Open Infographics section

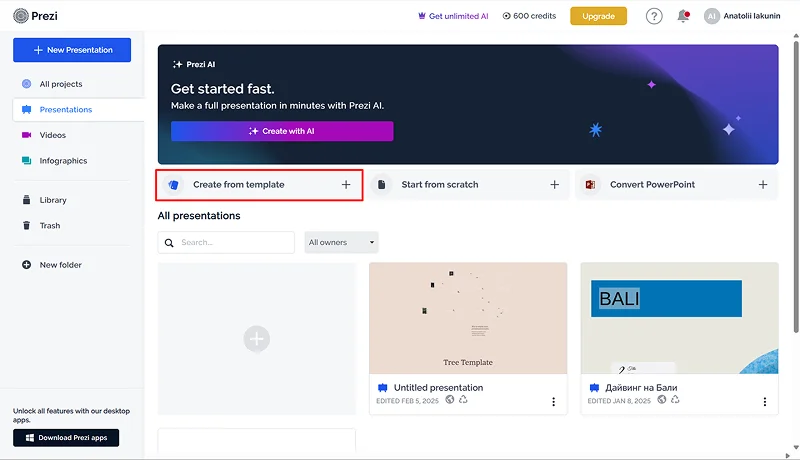[x=63, y=161]
